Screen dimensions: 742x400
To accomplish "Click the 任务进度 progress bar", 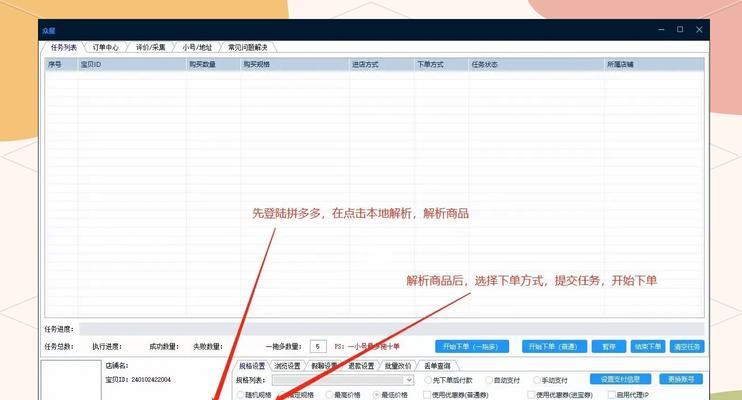I will pos(391,329).
